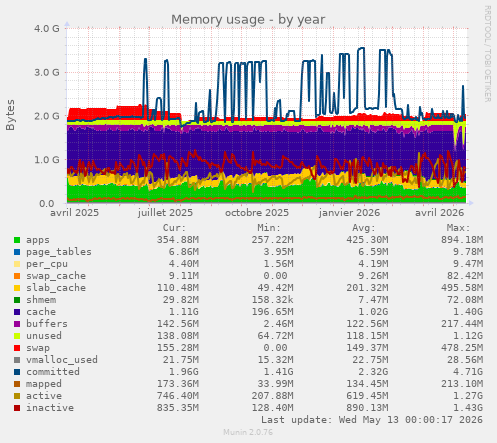Click the 'Bytes' vertical axis label

[x=10, y=115]
